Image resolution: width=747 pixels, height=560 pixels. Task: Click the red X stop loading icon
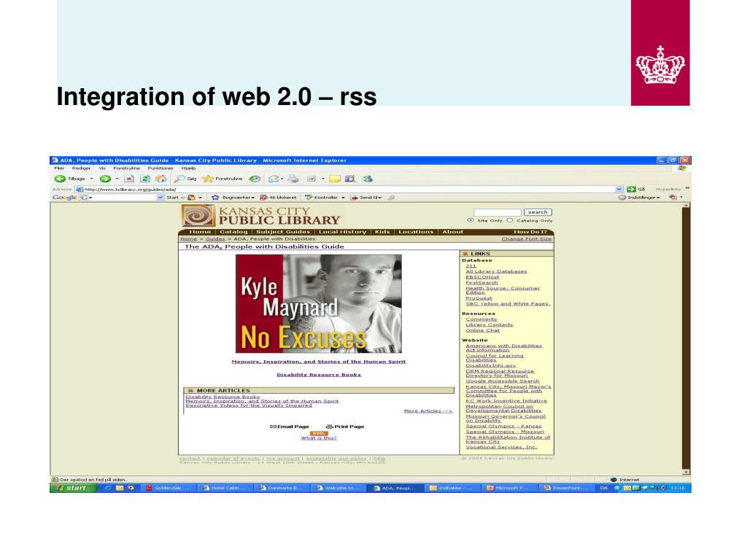(128, 179)
